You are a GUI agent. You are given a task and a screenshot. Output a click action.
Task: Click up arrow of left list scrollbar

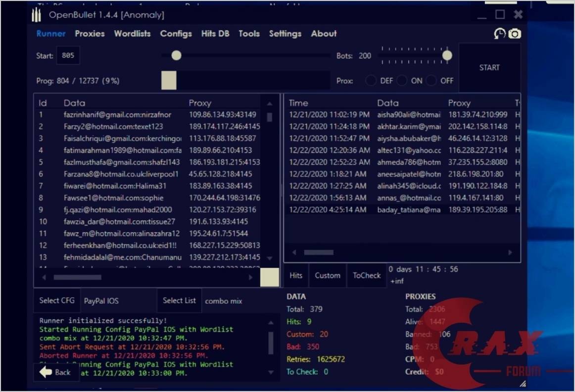tap(270, 104)
